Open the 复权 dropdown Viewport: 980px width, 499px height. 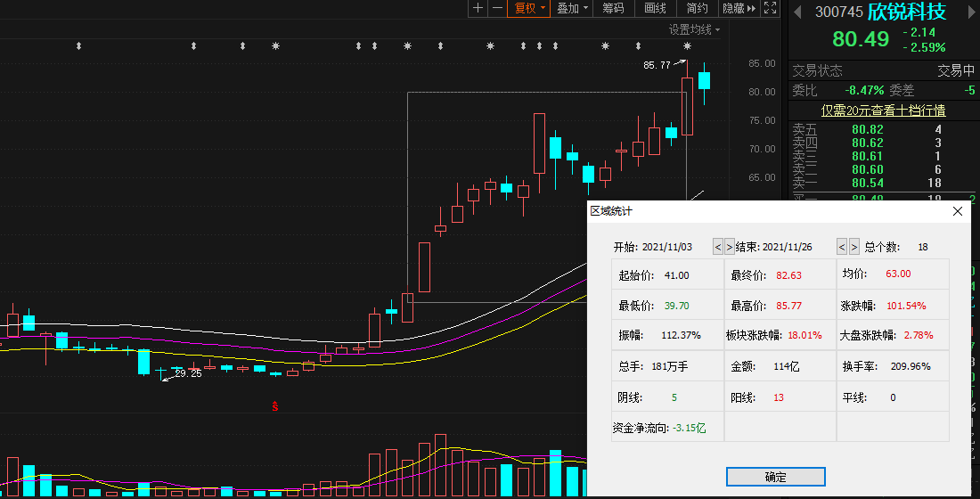[529, 8]
